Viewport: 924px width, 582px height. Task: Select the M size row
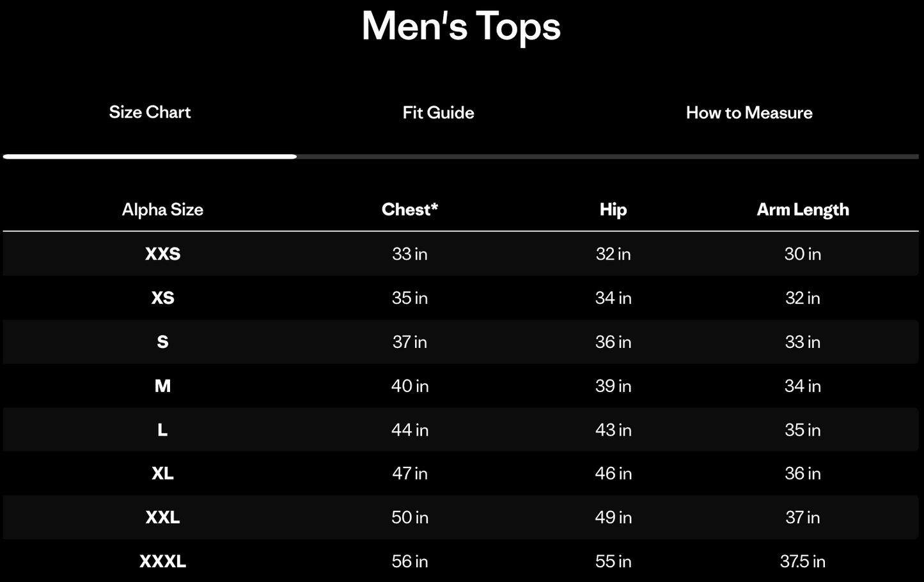163,386
